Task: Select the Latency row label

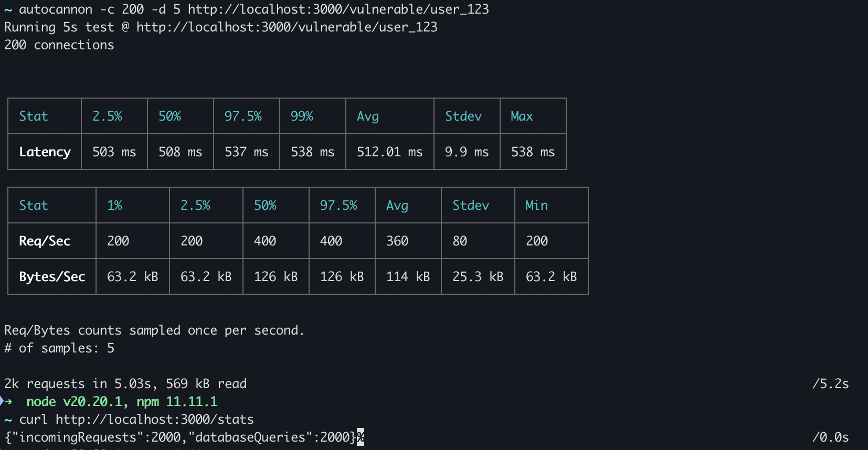Action: 45,152
